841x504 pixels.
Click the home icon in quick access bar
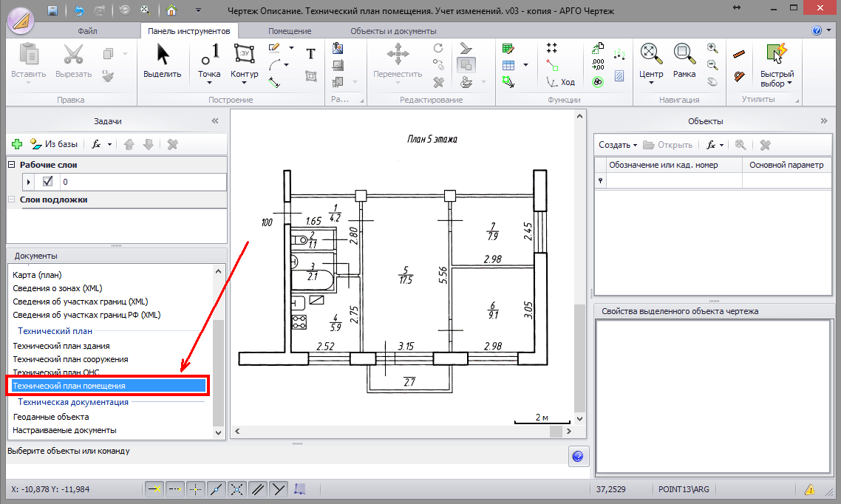(x=171, y=10)
